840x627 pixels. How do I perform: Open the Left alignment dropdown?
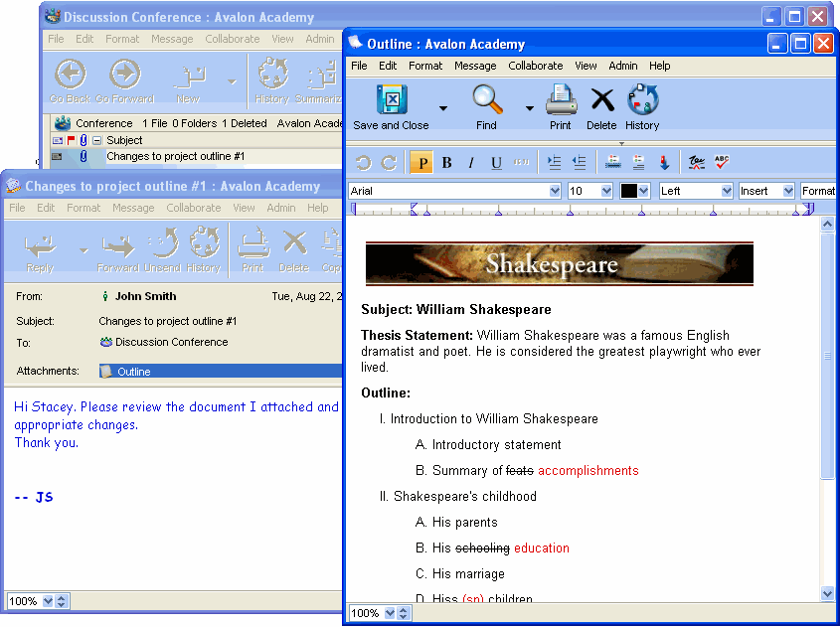(x=727, y=191)
